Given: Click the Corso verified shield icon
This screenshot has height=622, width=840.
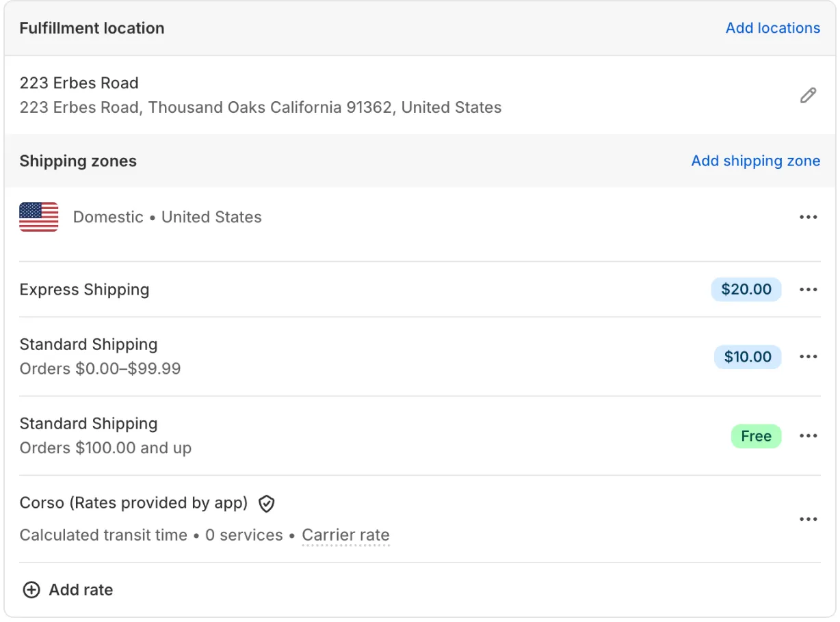Looking at the screenshot, I should [266, 504].
